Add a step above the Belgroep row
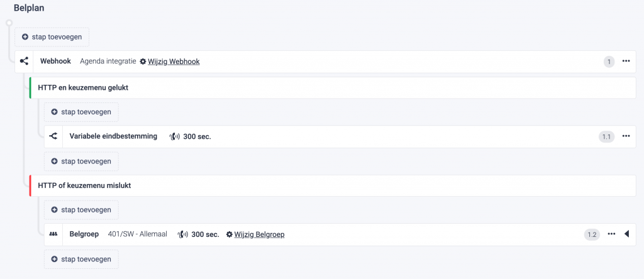The image size is (644, 279). point(81,210)
